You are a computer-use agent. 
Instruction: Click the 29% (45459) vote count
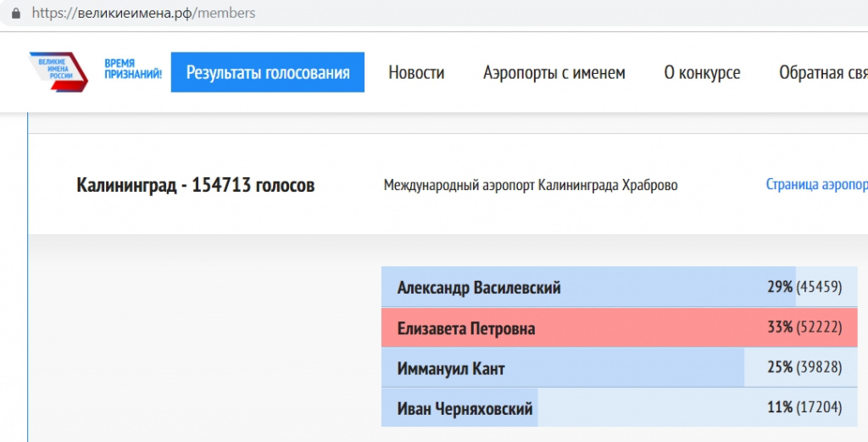(x=804, y=287)
